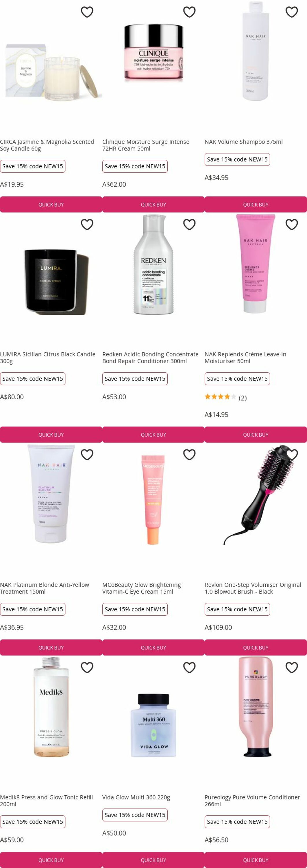Open NAK Platinum Blonde Anti-Yellow Treatment link
The height and width of the screenshot is (868, 307).
pos(45,588)
